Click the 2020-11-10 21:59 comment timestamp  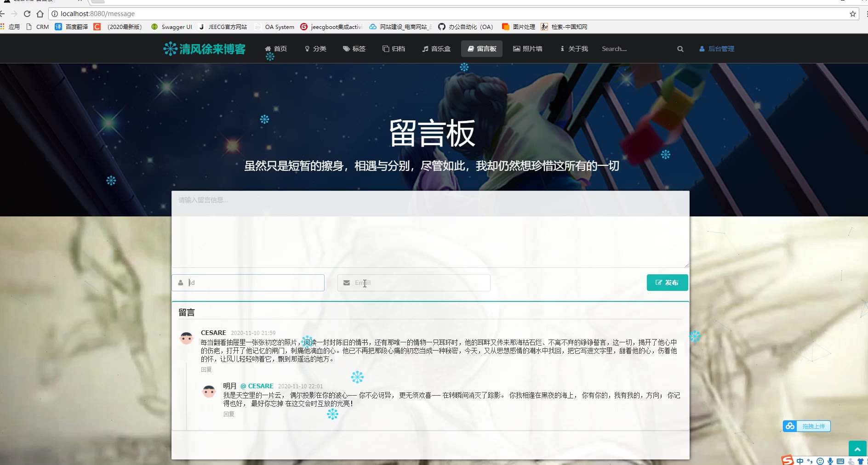[x=253, y=333]
